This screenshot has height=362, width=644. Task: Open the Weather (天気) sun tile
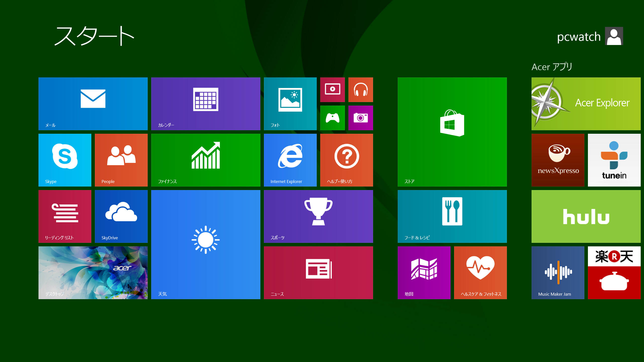pos(206,244)
